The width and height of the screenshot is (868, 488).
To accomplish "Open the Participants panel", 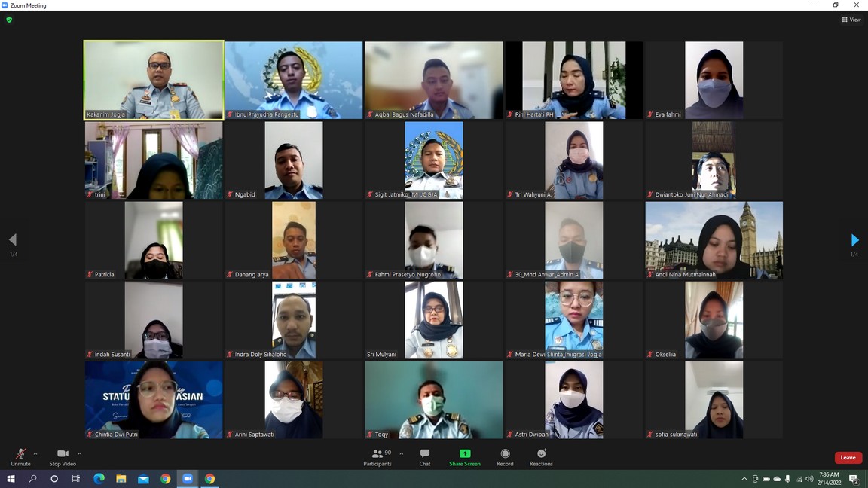I will pyautogui.click(x=377, y=456).
